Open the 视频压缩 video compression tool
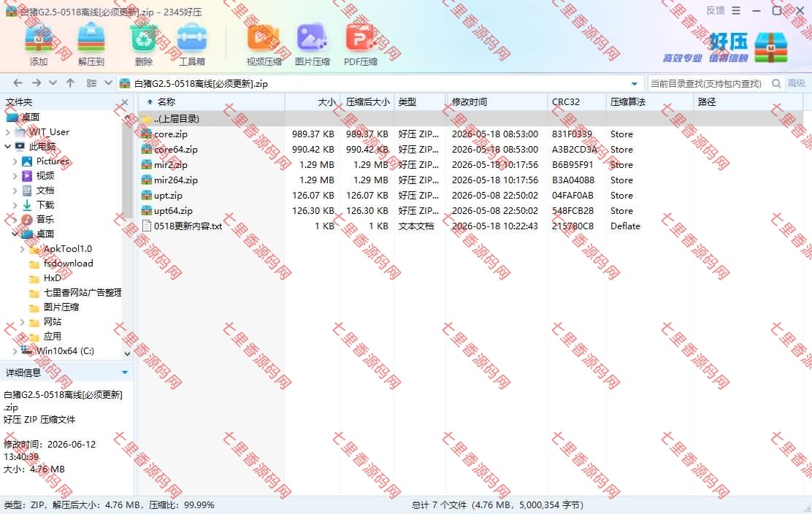The image size is (812, 514). click(x=264, y=45)
